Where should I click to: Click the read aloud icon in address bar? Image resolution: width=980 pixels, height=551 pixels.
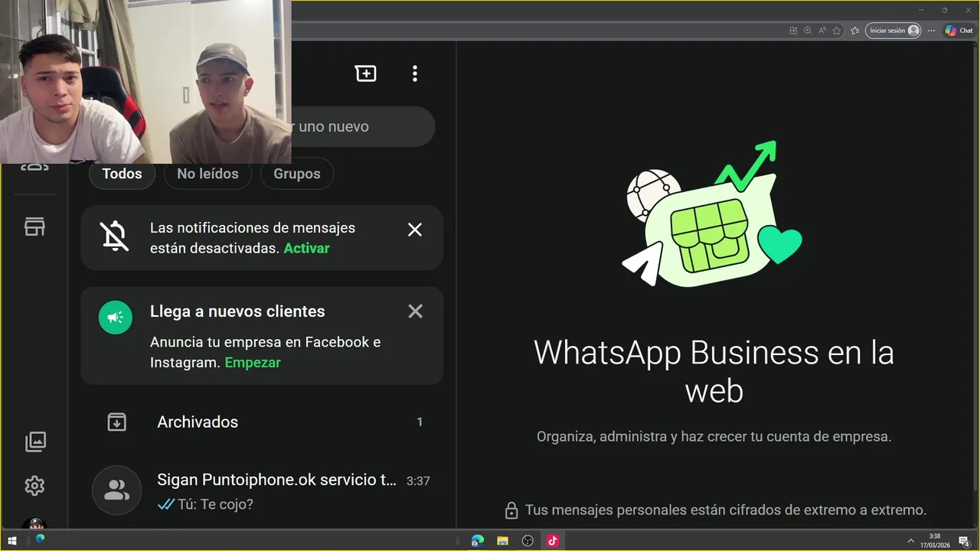pos(822,31)
